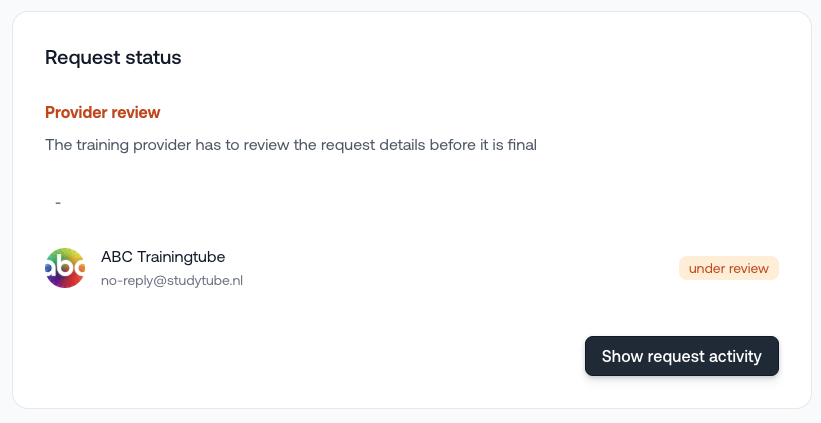Click the Provider review status label
Screen dimensions: 821x423
click(x=102, y=112)
